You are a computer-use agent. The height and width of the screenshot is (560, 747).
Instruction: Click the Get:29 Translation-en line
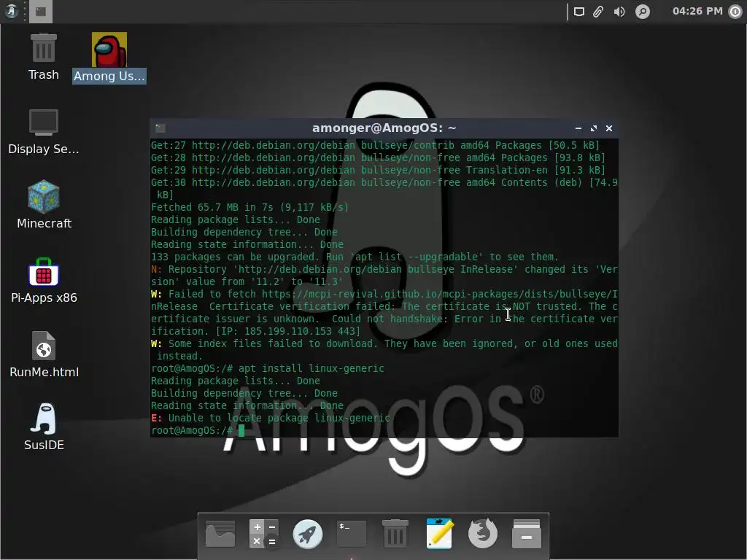click(378, 171)
